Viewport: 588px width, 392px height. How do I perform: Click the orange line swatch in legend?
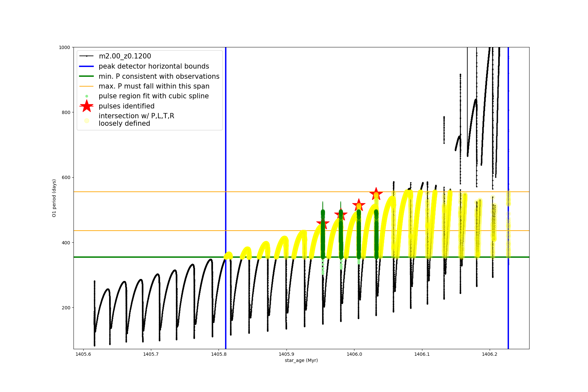pos(87,86)
